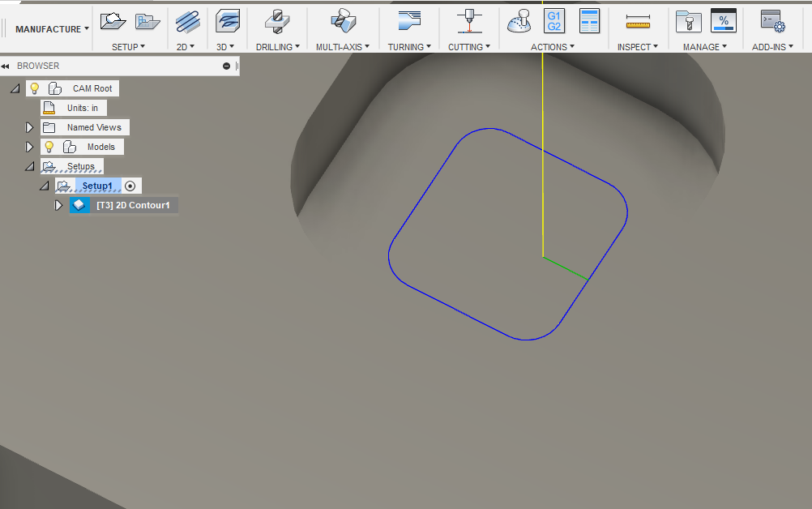This screenshot has width=812, height=509.
Task: Open the CUTTING menu
Action: click(469, 47)
